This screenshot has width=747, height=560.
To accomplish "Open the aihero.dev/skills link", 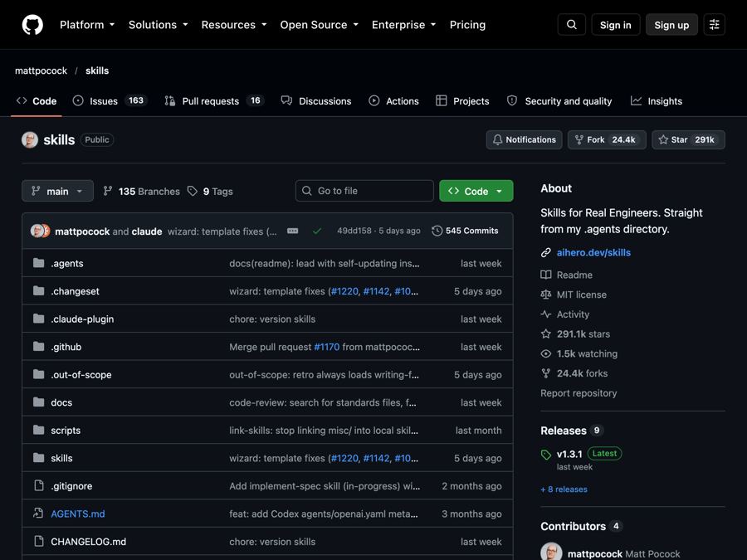I will (593, 253).
